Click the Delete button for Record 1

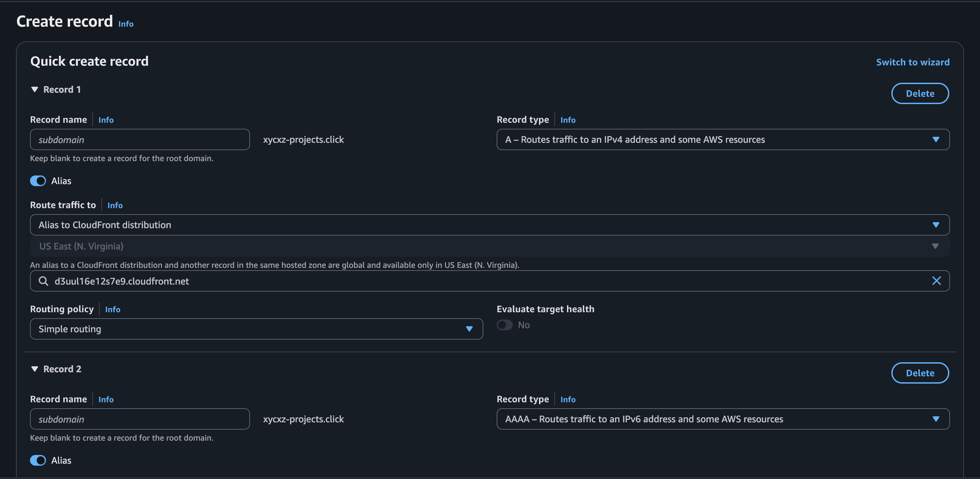point(920,93)
